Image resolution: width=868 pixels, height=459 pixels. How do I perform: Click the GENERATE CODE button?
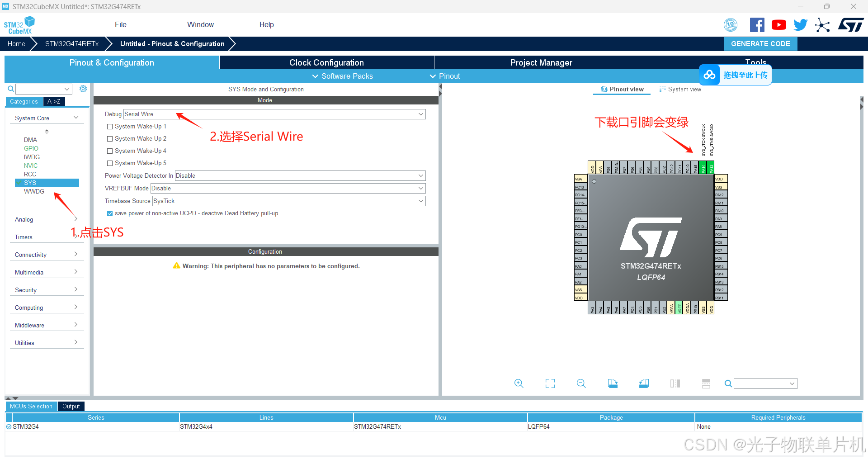pos(760,44)
